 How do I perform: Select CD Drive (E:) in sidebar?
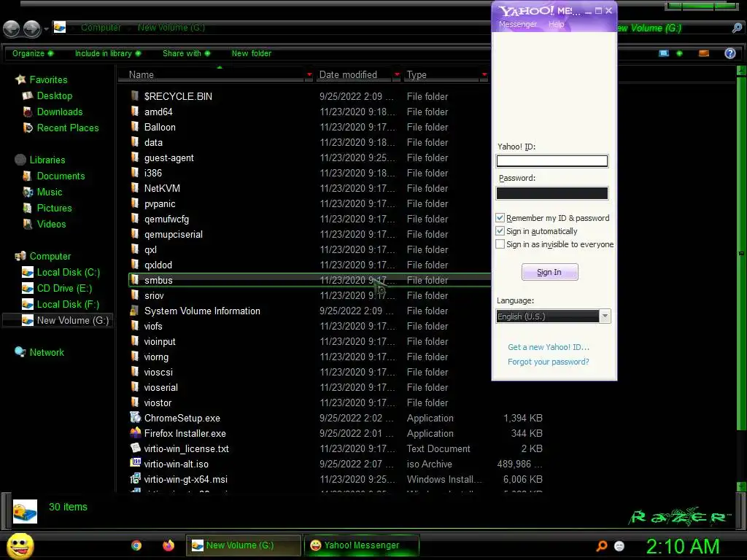57,289
